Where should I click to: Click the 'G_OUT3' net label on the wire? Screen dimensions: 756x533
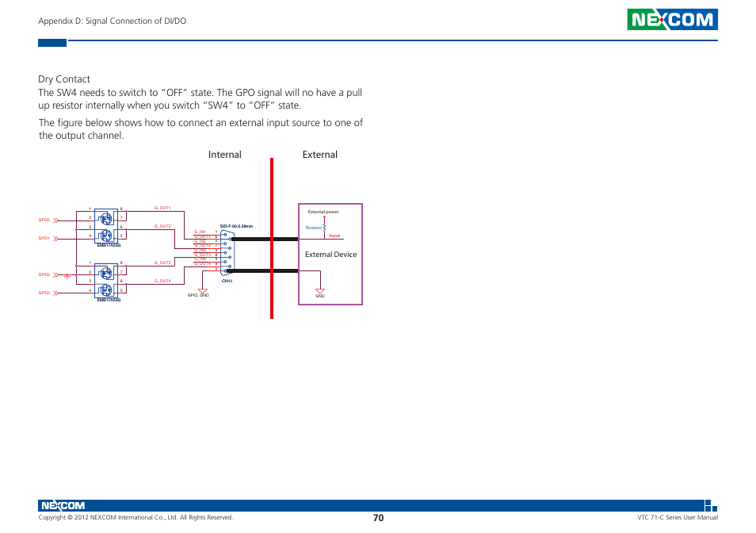click(x=162, y=263)
